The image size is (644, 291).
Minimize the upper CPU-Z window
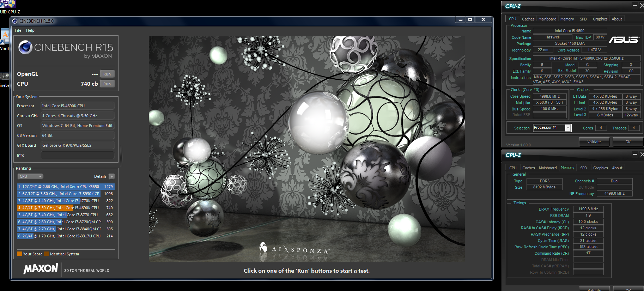pos(635,5)
